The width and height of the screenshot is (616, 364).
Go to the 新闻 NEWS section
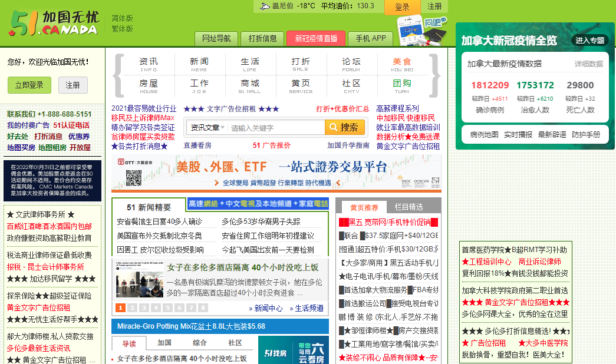point(199,64)
